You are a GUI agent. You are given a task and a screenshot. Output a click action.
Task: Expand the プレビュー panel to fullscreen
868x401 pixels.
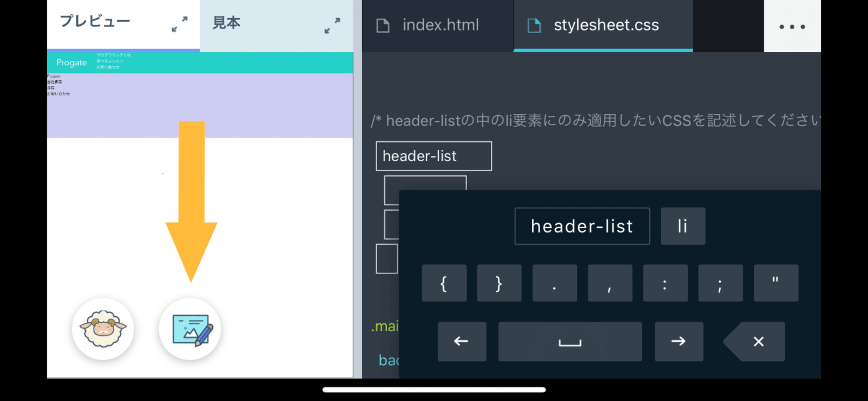[179, 24]
